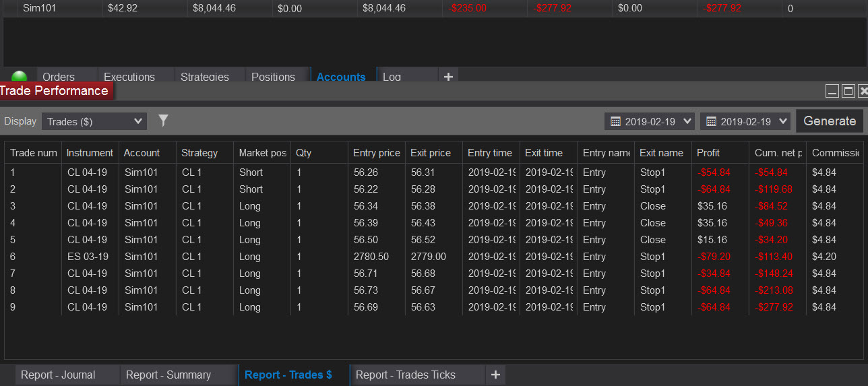Sort by the Exit name column header

tap(663, 153)
